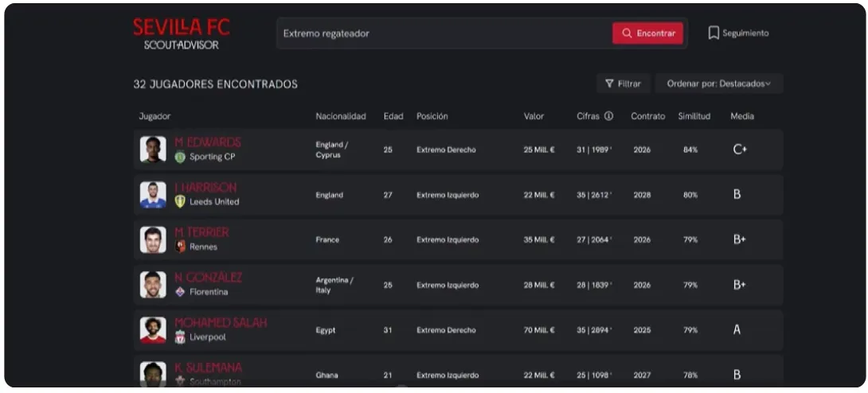This screenshot has height=393, width=868.
Task: Open the Ordenar por Destacados dropdown
Action: click(719, 84)
